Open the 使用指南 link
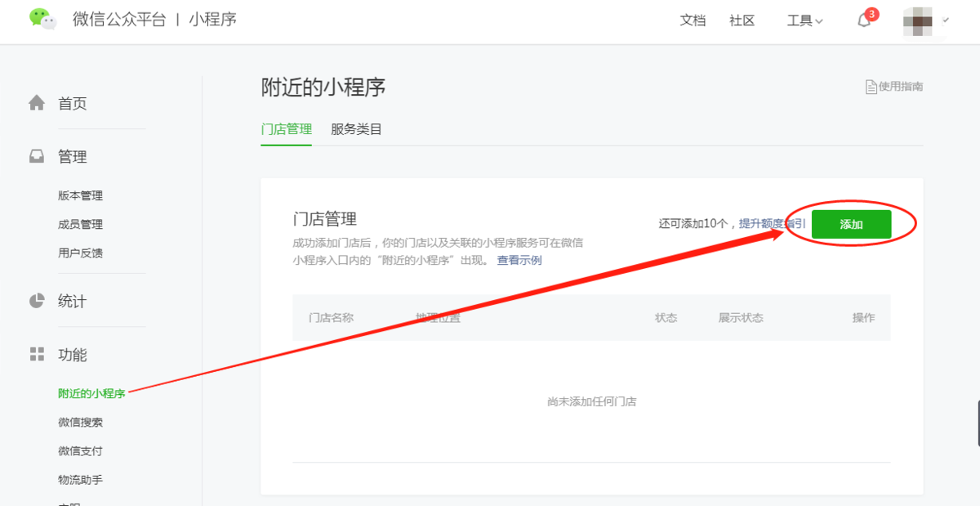The height and width of the screenshot is (506, 980). (x=901, y=87)
